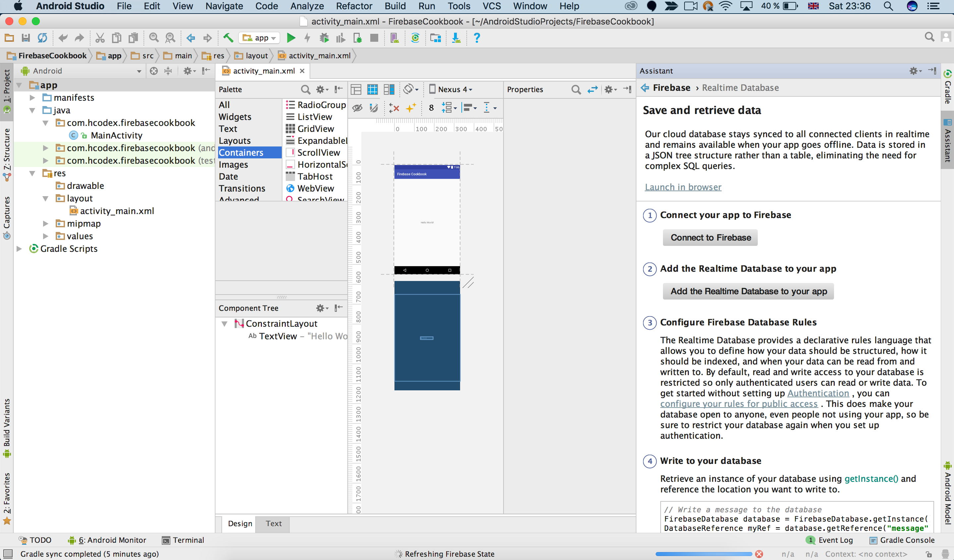Viewport: 954px width, 560px height.
Task: Navigate back with the blue left arrow
Action: tap(191, 38)
